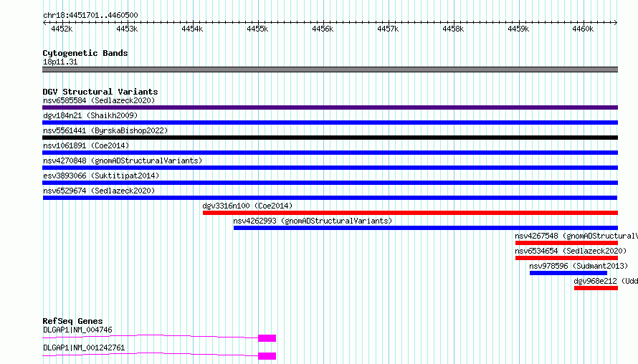This screenshot has height=364, width=638.
Task: Click the chr18:4451701..4460500 coordinates label
Action: pyautogui.click(x=90, y=15)
